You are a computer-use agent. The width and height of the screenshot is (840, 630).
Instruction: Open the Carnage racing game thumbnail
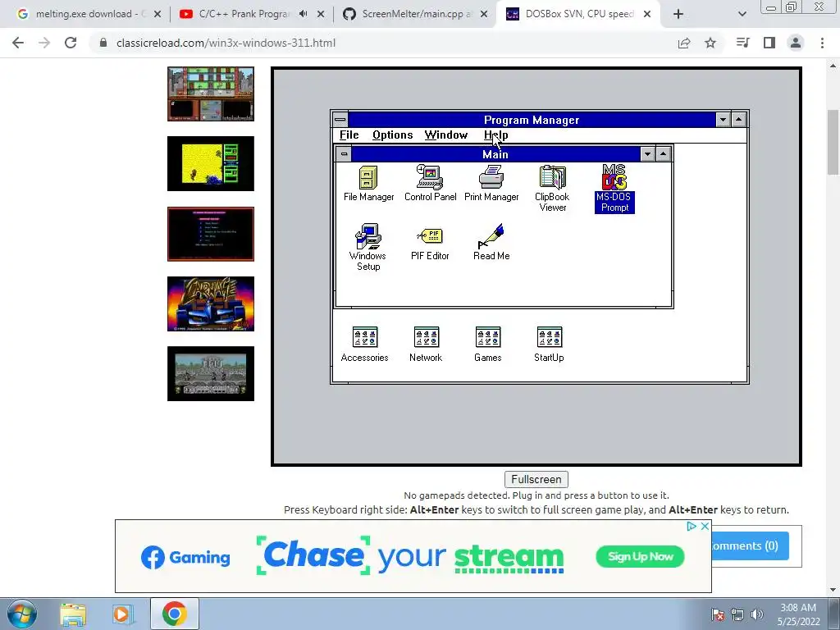point(211,304)
